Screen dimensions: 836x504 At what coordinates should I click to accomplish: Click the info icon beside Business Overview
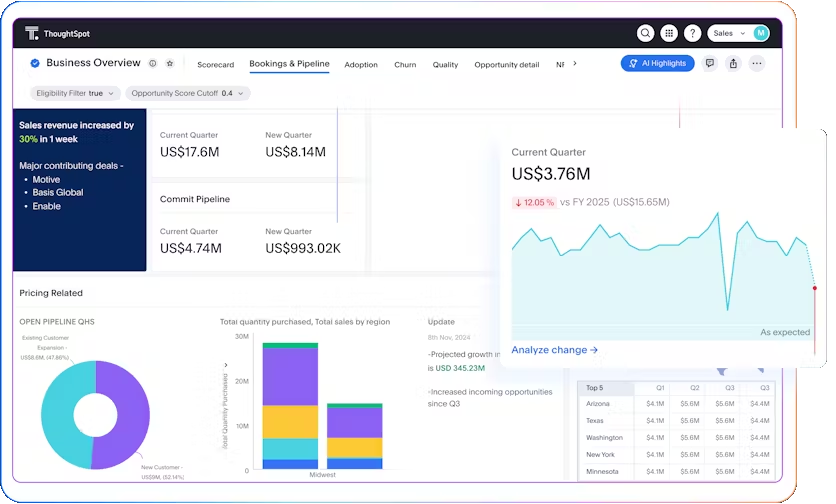[x=153, y=63]
